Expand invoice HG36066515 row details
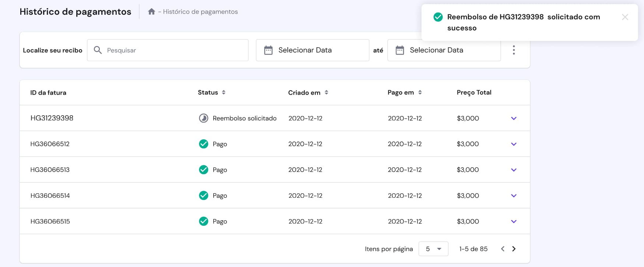This screenshot has height=267, width=644. 514,221
